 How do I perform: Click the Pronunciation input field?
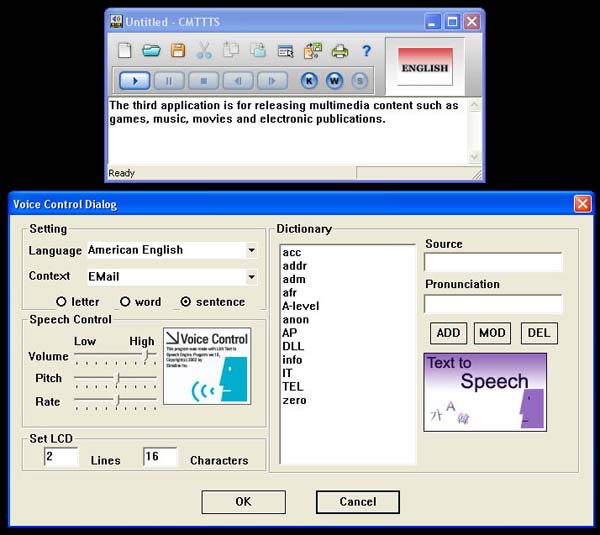(x=493, y=304)
